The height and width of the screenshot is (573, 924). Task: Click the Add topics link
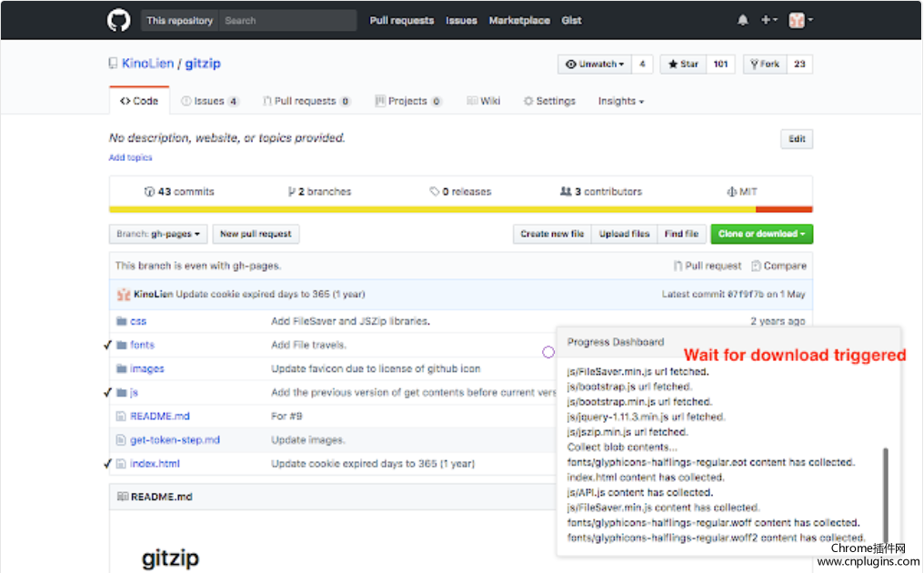coord(130,157)
